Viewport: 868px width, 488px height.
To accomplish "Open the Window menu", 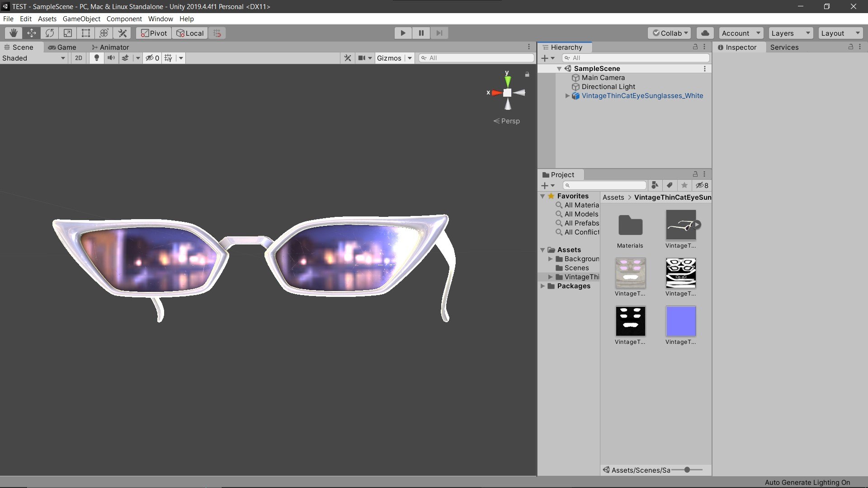I will 160,19.
